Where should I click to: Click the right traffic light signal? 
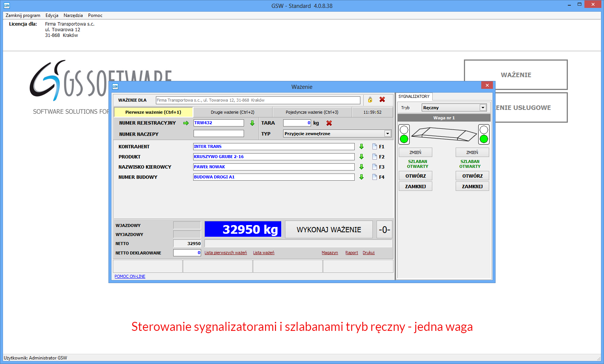tap(484, 134)
